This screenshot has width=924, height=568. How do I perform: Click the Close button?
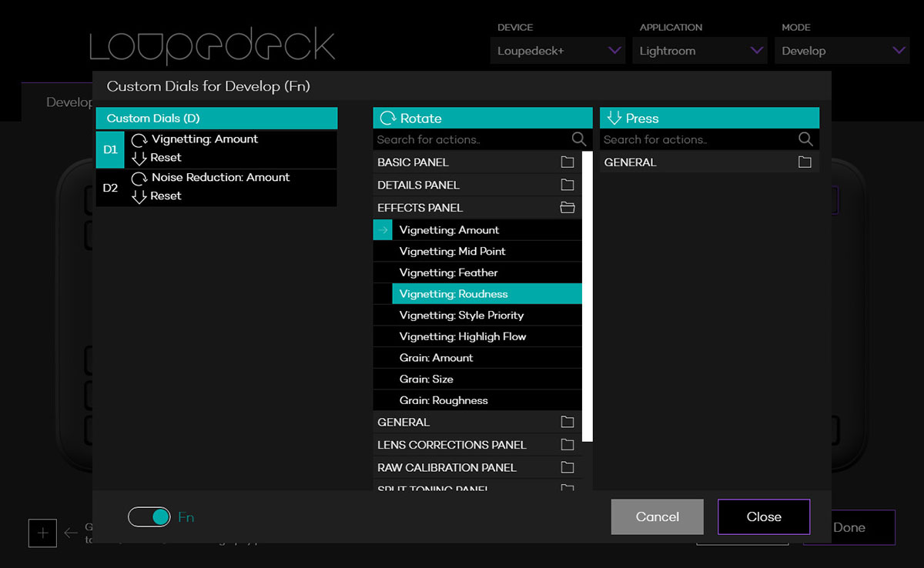click(x=764, y=517)
